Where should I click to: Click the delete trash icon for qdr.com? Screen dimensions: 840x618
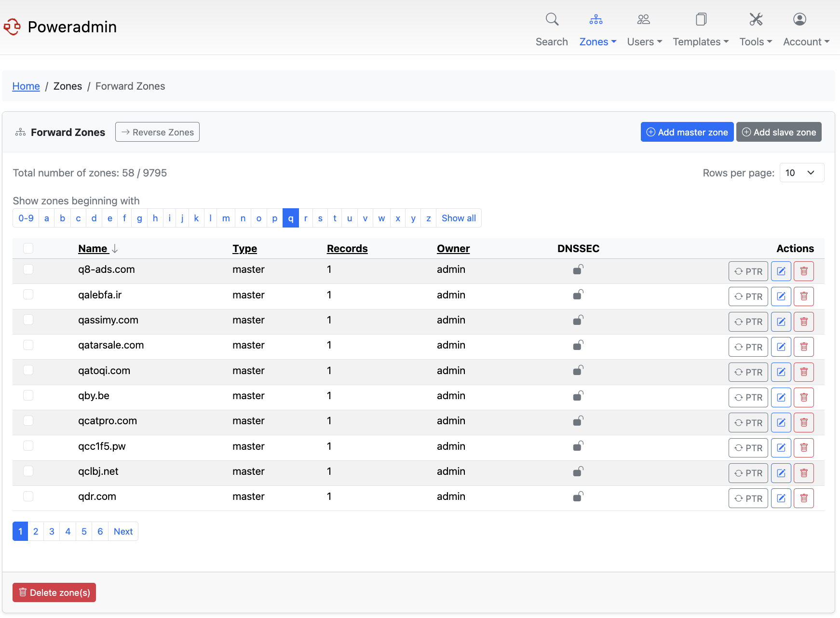pos(804,498)
